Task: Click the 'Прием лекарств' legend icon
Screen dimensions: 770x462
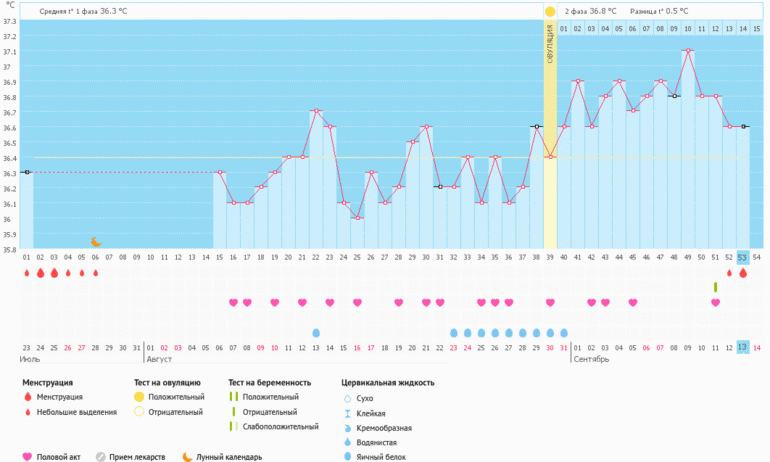Action: [x=101, y=457]
